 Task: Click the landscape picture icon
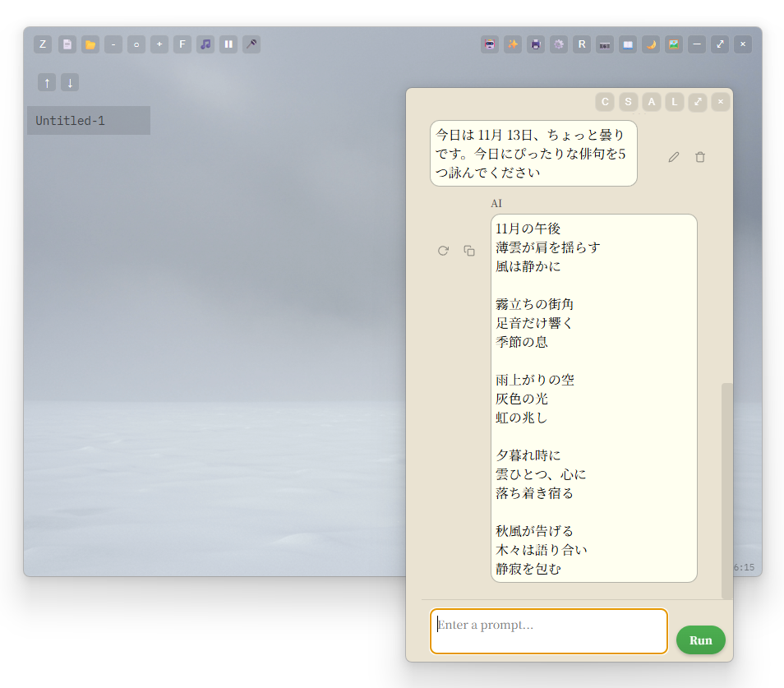pyautogui.click(x=673, y=44)
